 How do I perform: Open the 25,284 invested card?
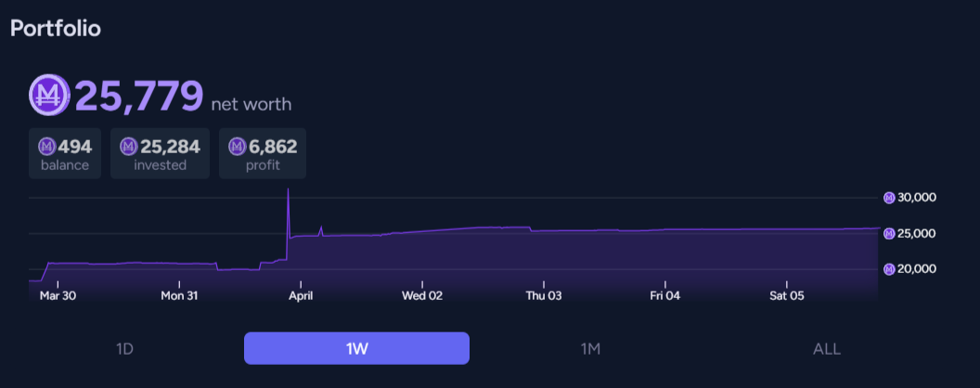[x=160, y=154]
